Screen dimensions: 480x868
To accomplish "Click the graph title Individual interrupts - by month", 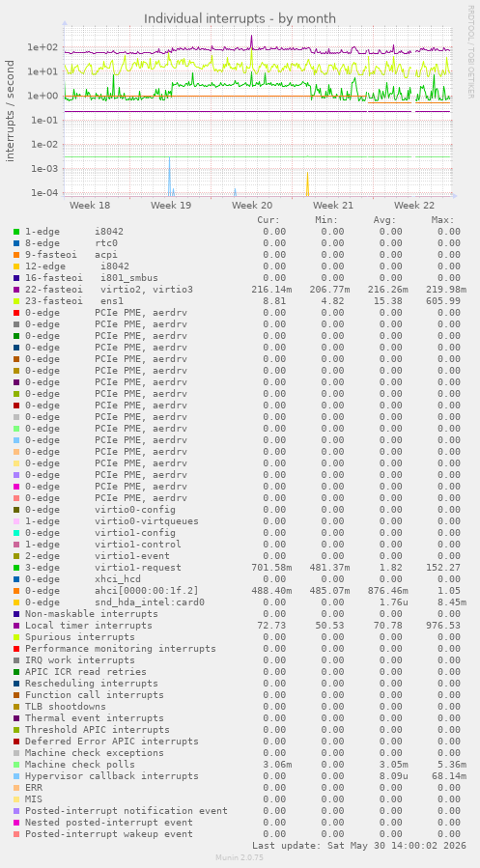I will coord(240,18).
